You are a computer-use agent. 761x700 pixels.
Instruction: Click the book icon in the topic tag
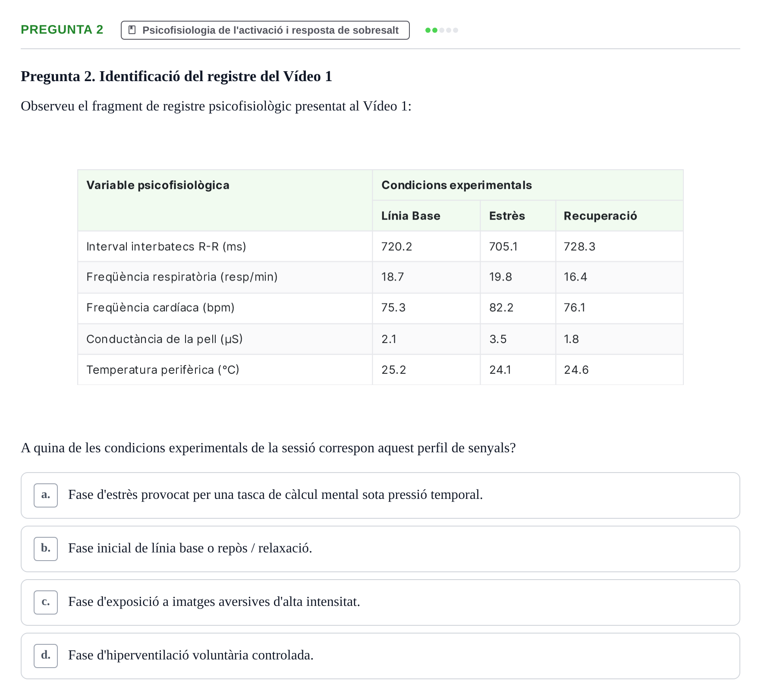[x=132, y=30]
